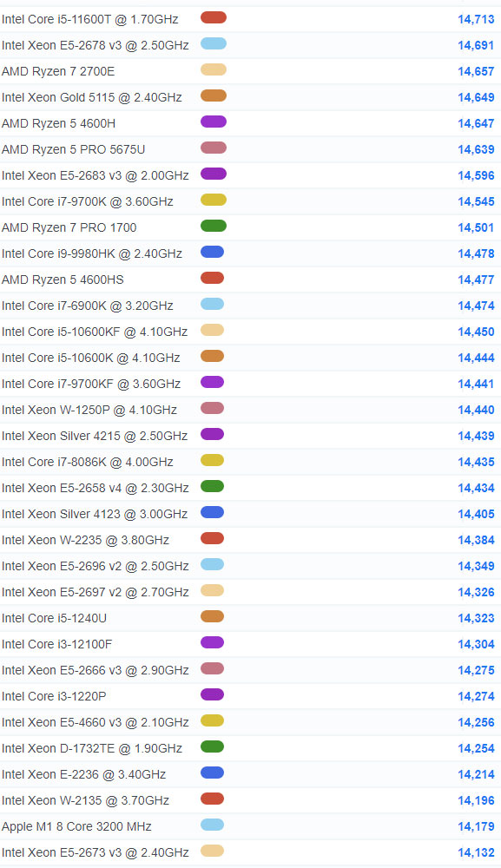The height and width of the screenshot is (868, 501).
Task: Open the Intel Core i7-9700KF link
Action: [91, 384]
